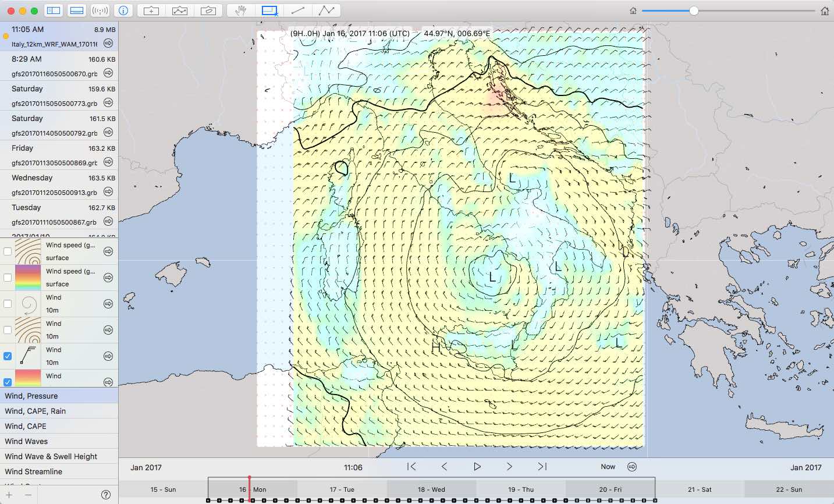Open options arrow for Wind 10m spiral layer

108,304
